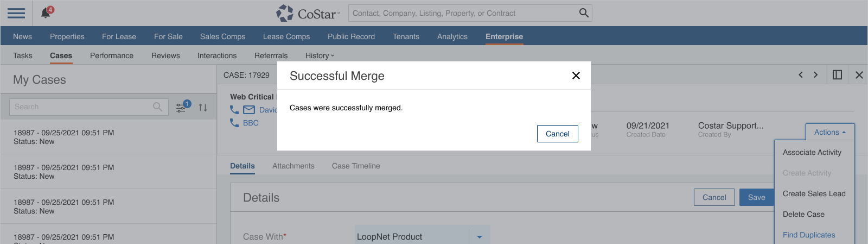The height and width of the screenshot is (244, 868).
Task: Switch to the Attachments tab
Action: click(293, 166)
